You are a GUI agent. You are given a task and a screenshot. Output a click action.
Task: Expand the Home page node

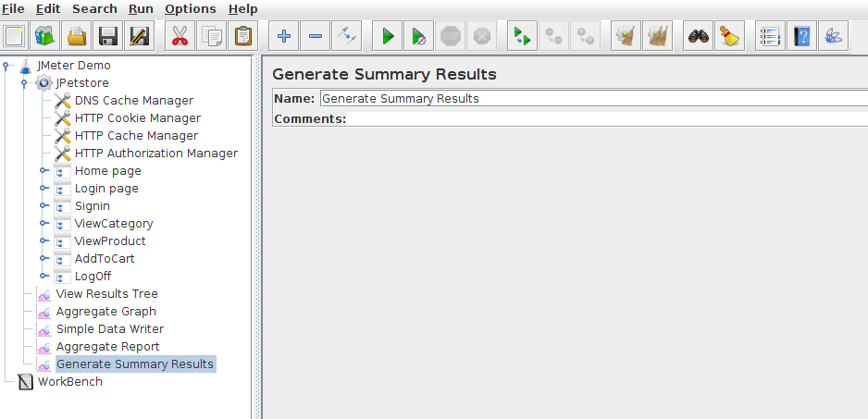click(x=44, y=170)
